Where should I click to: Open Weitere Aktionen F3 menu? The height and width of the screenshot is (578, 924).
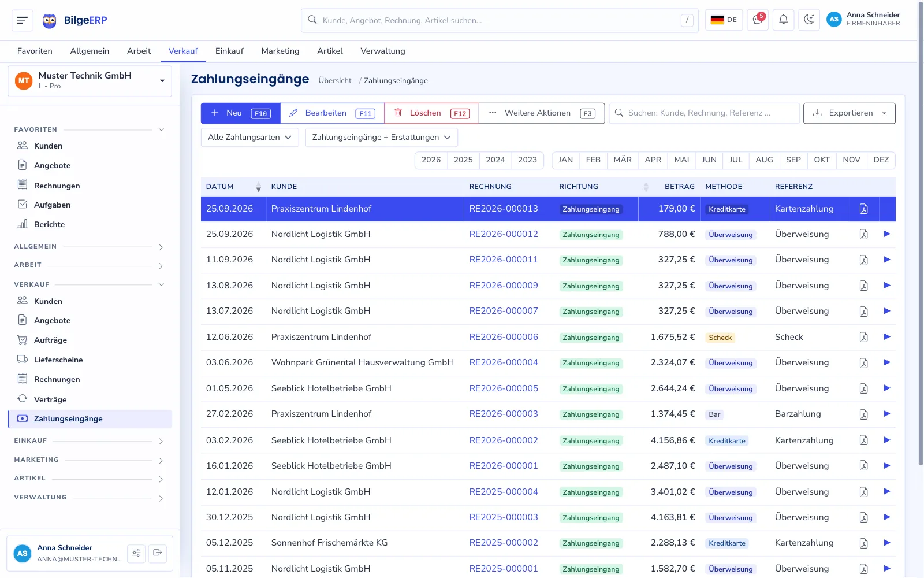click(x=542, y=113)
